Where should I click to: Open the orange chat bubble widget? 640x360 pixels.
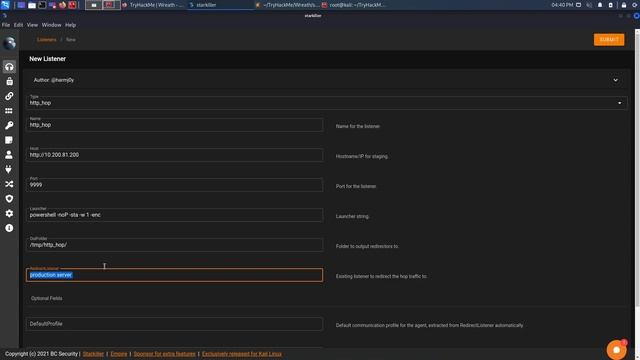[x=616, y=350]
